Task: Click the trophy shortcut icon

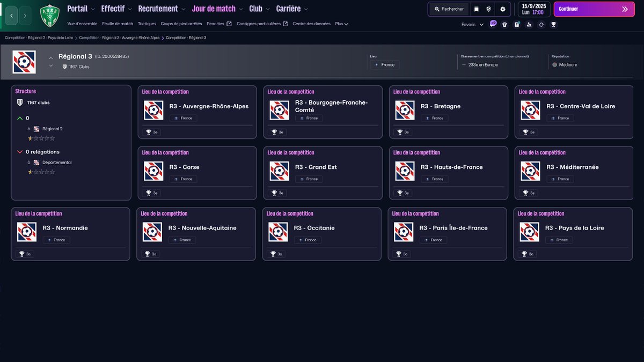Action: pyautogui.click(x=554, y=25)
